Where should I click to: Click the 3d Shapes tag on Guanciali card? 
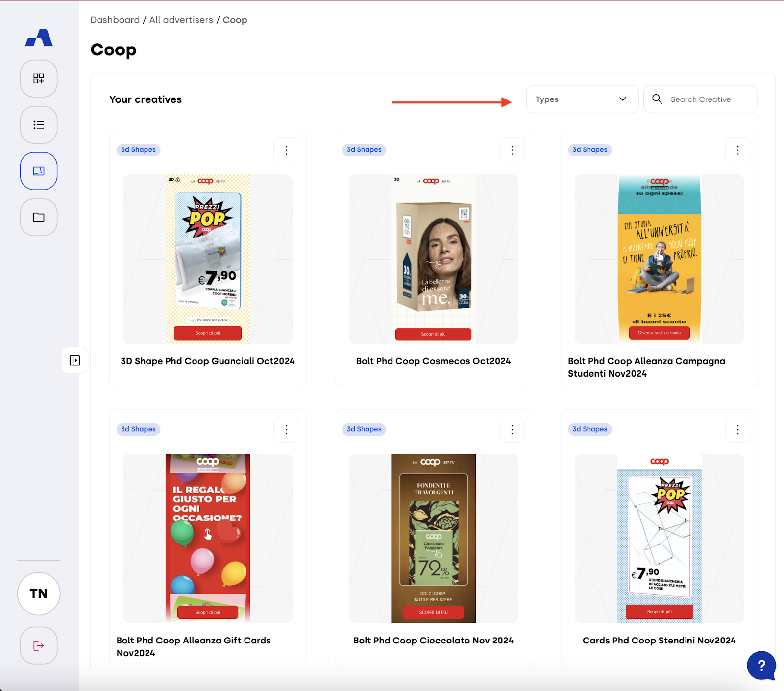(138, 150)
